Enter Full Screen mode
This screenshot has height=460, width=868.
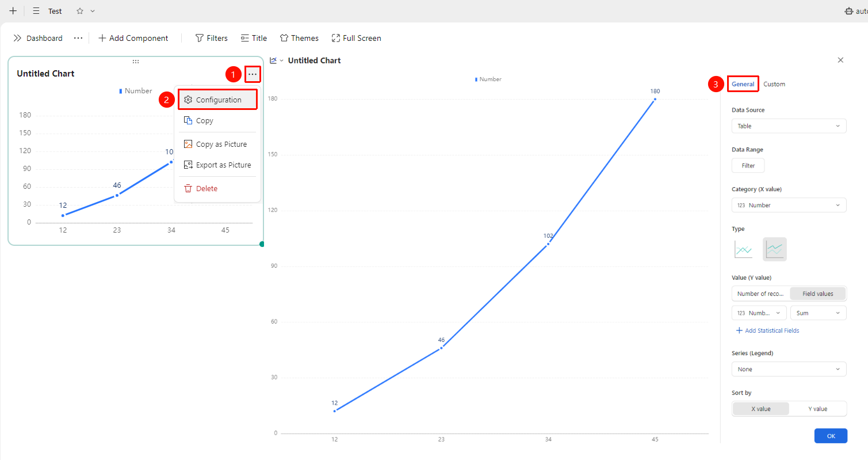(x=356, y=38)
